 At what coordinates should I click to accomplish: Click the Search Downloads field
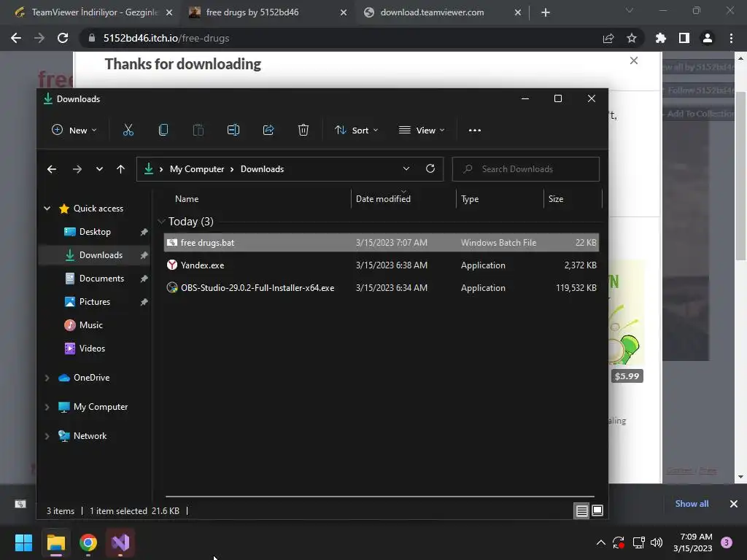525,169
